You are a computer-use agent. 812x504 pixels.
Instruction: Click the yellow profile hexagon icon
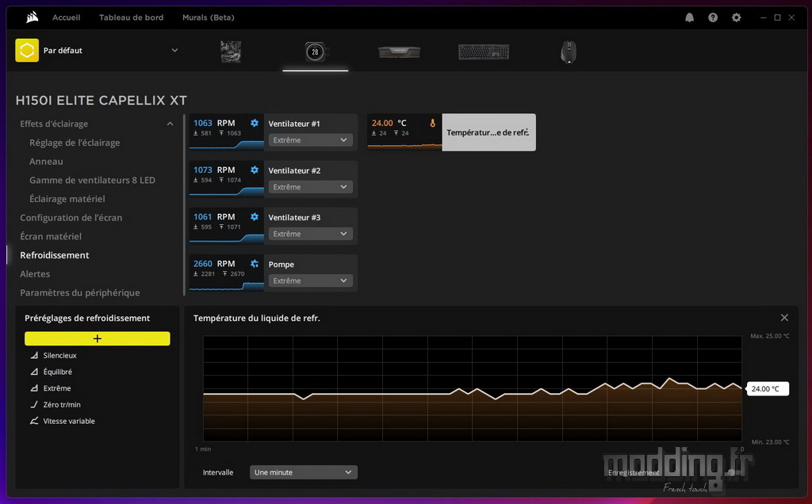coord(27,51)
